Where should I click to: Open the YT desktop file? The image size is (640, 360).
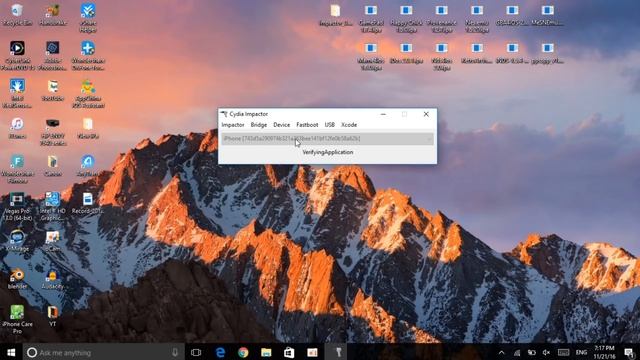point(53,317)
